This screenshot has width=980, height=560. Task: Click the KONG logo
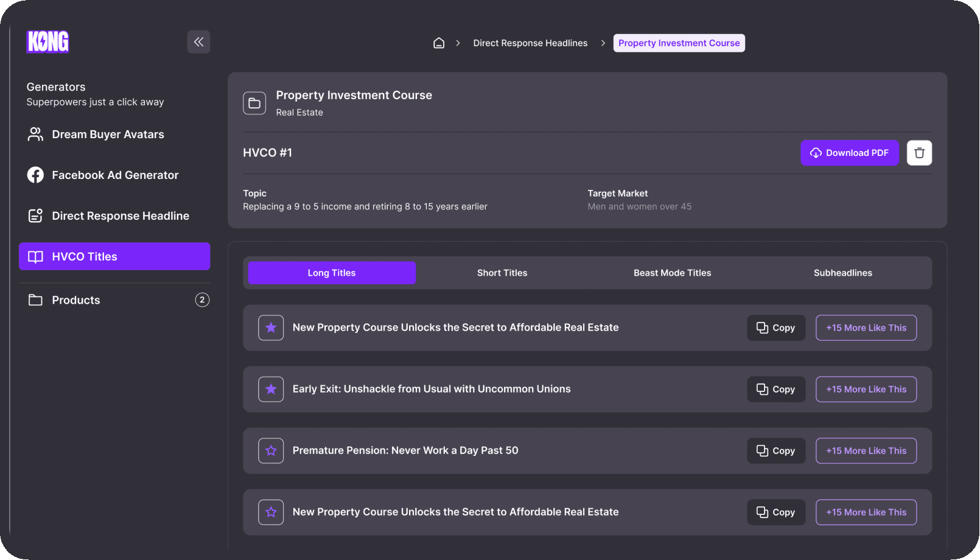click(x=47, y=42)
